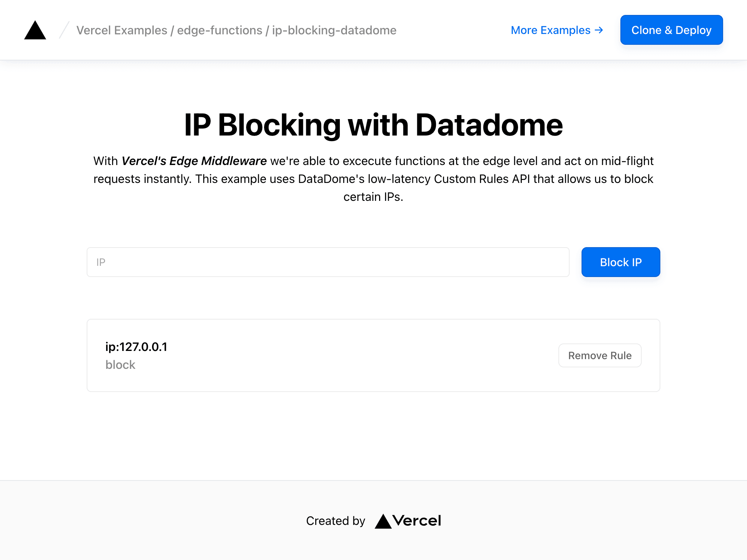This screenshot has width=747, height=560.
Task: Click the italic Vercel's Edge Middleware text
Action: [194, 161]
